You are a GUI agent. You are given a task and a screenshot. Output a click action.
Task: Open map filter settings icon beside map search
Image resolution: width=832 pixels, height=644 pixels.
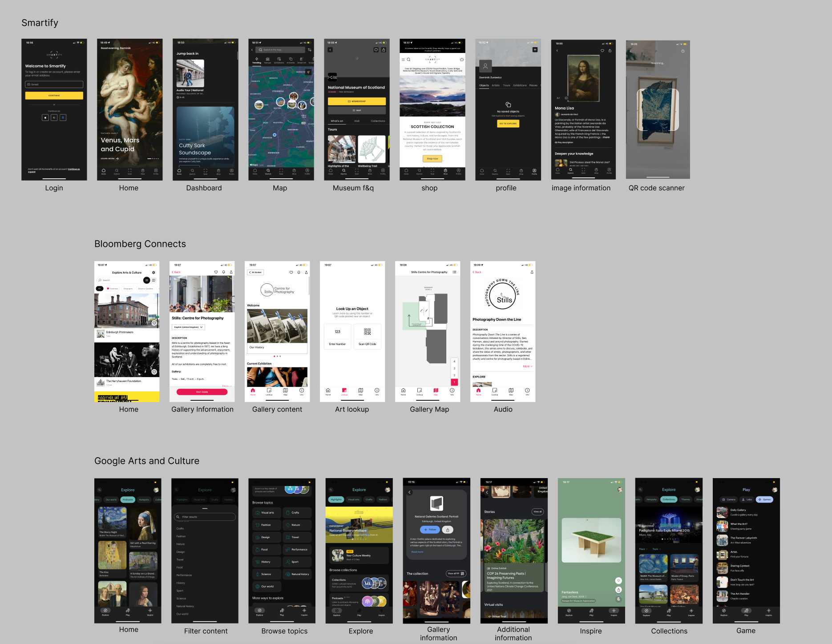(x=309, y=50)
